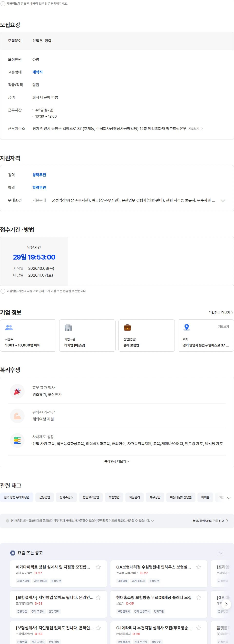
Task: Click the 사내제도·성장 books icon
Action: point(17,440)
